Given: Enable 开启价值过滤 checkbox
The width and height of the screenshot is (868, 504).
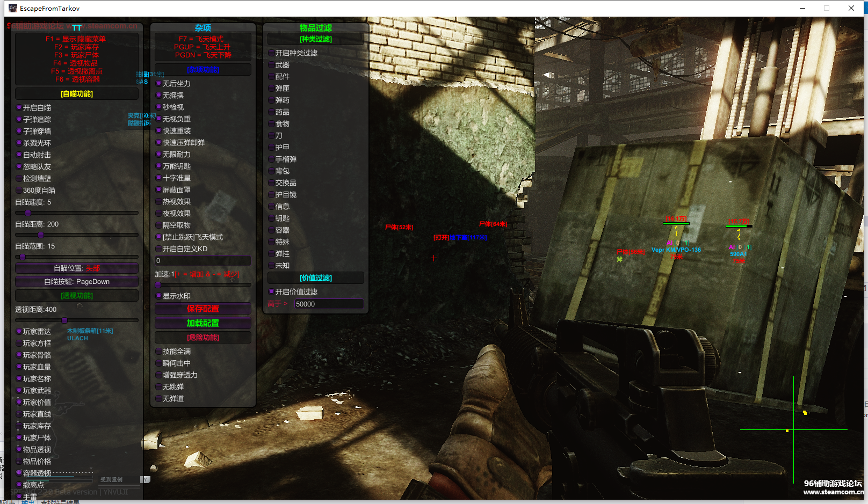Looking at the screenshot, I should point(272,291).
